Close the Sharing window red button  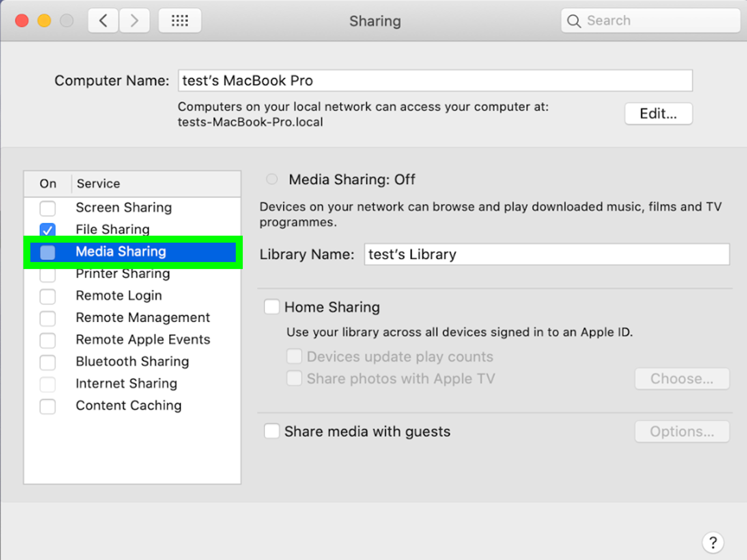(22, 21)
